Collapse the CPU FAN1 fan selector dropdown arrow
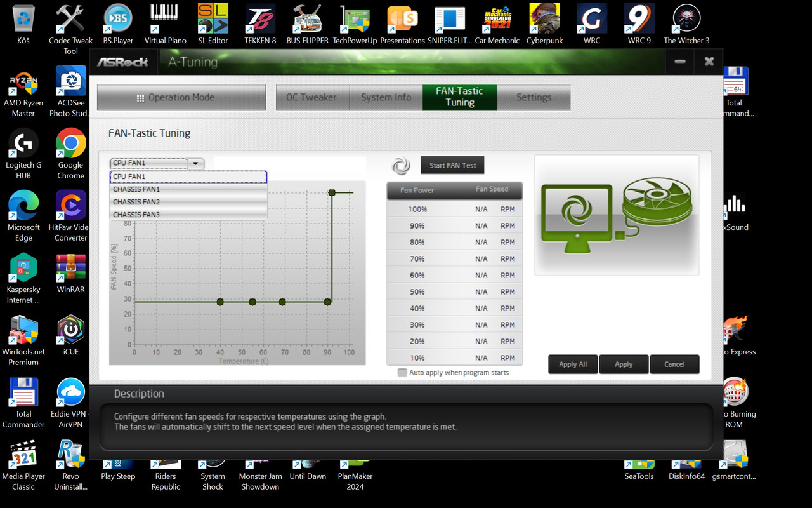The height and width of the screenshot is (508, 812). (x=195, y=163)
